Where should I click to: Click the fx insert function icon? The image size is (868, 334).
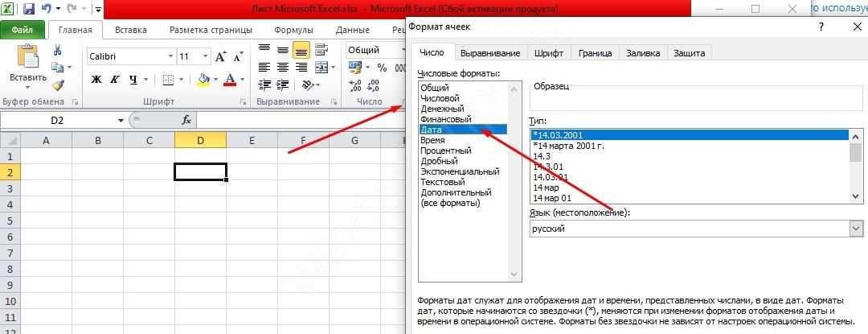[x=186, y=120]
